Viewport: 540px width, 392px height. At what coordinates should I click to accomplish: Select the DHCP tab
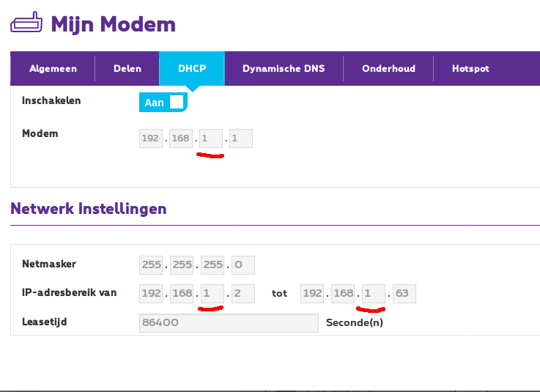point(192,69)
